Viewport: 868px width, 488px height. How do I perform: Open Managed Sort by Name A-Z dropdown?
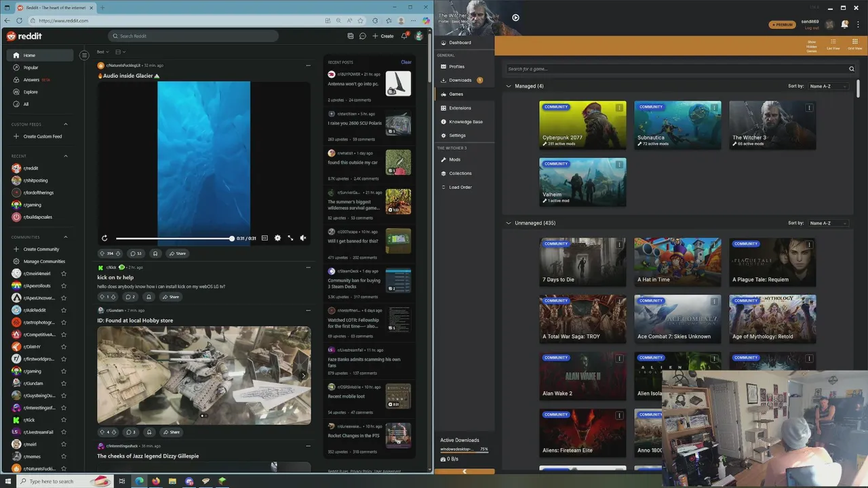point(828,86)
